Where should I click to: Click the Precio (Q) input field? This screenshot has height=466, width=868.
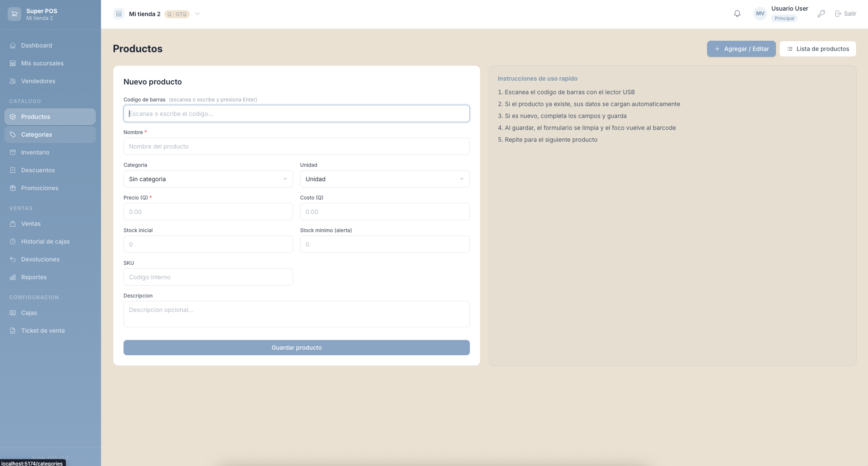click(208, 212)
